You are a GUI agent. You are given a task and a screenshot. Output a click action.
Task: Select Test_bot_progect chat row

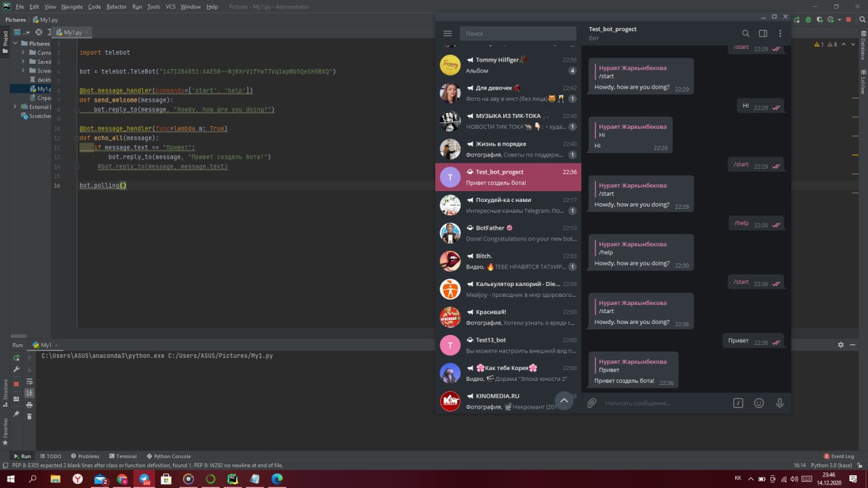tap(508, 177)
